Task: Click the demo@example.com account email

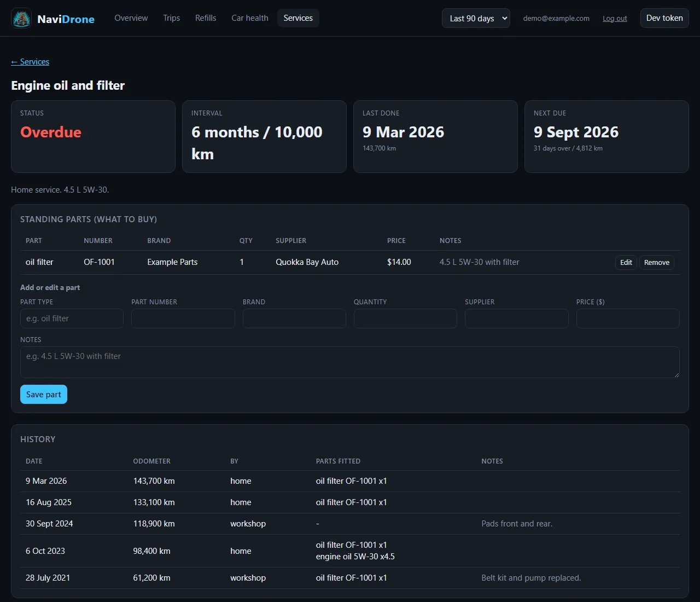Action: tap(556, 18)
